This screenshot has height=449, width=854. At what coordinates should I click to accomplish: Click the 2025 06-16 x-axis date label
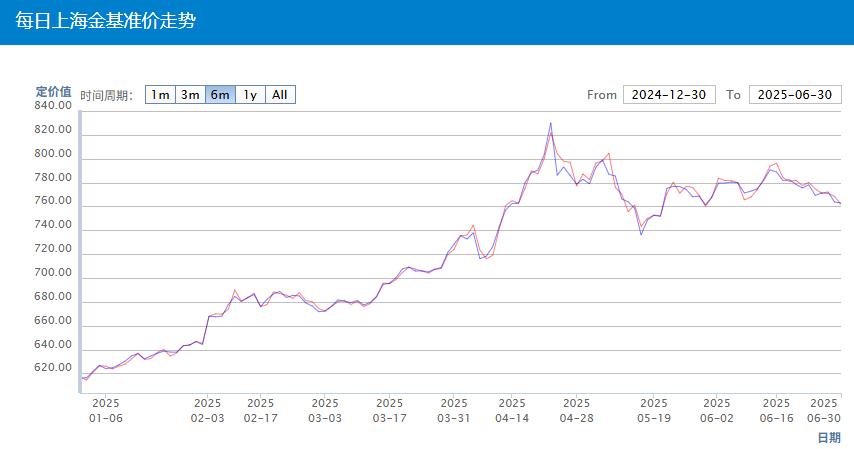777,411
